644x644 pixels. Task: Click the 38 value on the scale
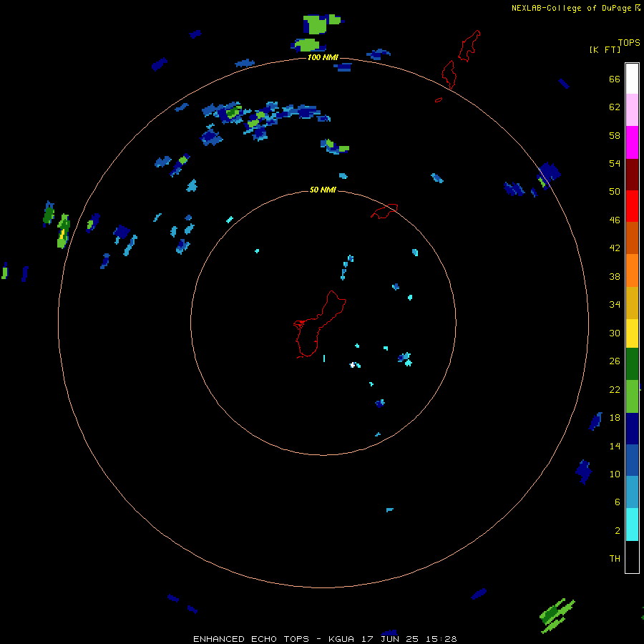point(615,276)
